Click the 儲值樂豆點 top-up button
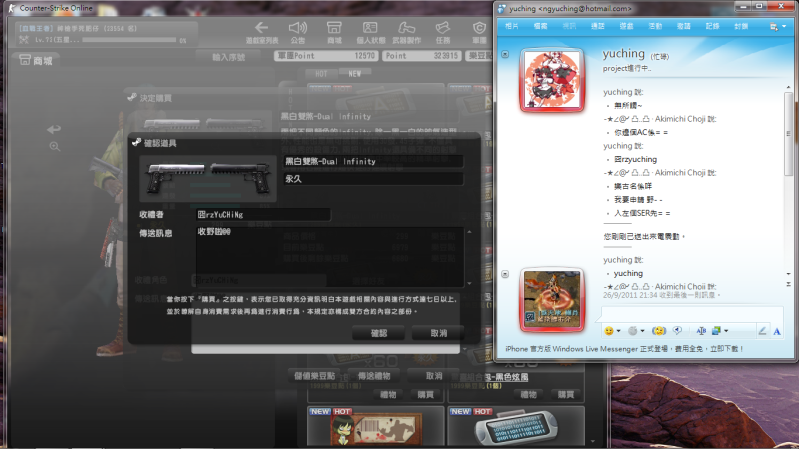This screenshot has height=449, width=799. click(x=314, y=376)
